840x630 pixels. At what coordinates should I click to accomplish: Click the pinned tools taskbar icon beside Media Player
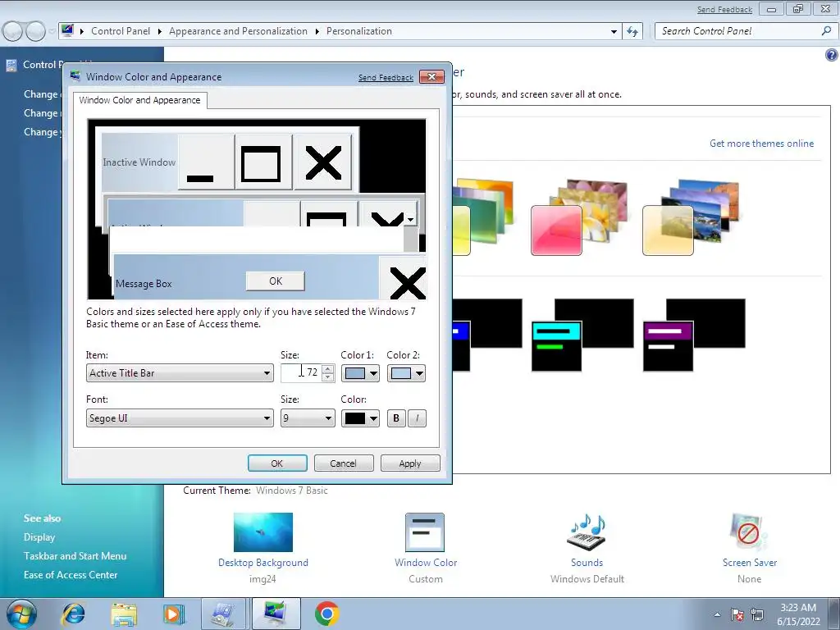223,614
